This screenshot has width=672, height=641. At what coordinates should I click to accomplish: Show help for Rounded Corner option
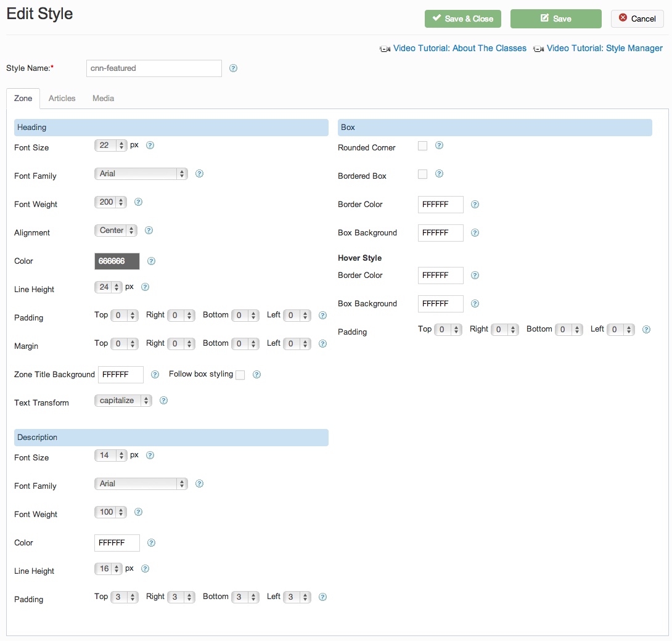(440, 145)
